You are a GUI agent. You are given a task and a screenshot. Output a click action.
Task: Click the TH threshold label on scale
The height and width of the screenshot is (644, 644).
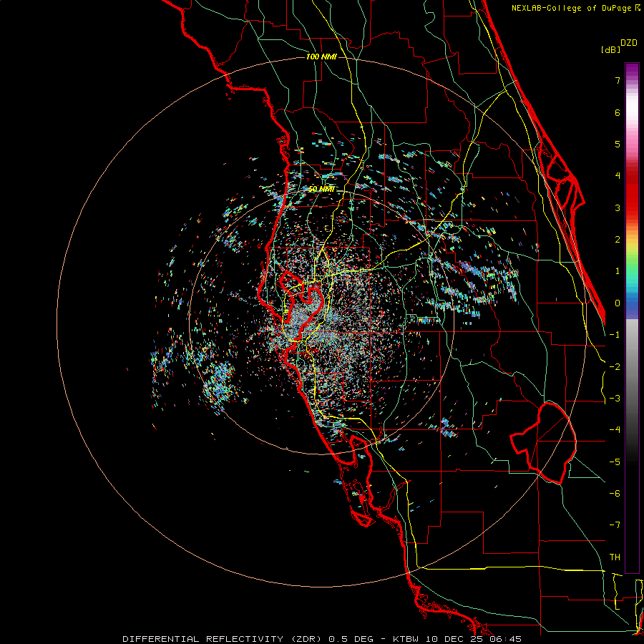615,557
